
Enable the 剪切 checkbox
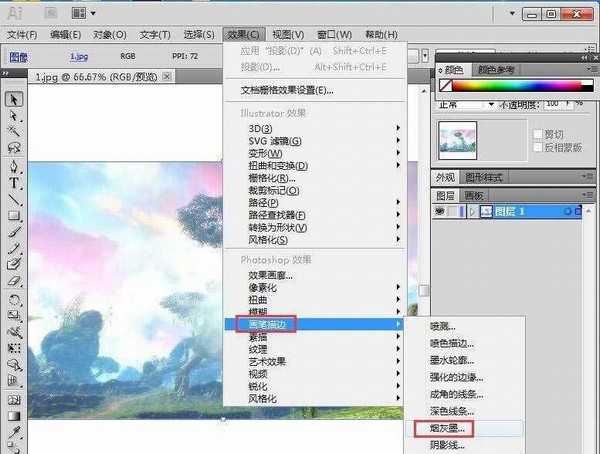click(538, 133)
